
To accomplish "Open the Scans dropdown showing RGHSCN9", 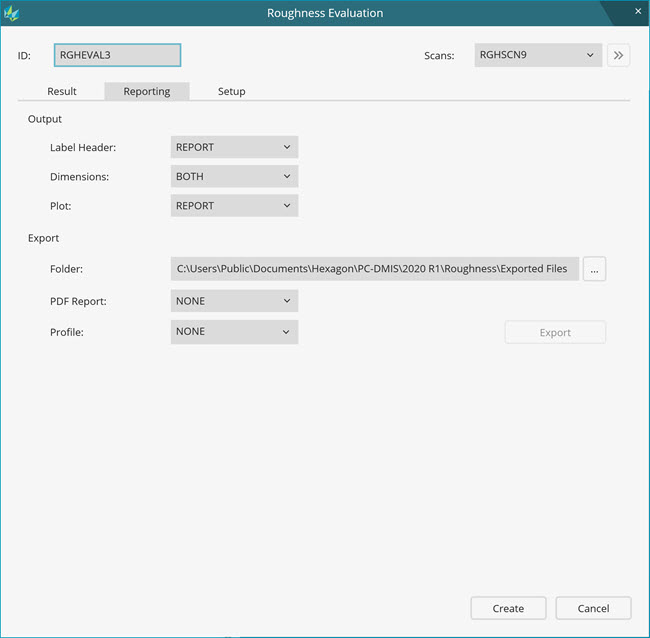I will coord(537,56).
